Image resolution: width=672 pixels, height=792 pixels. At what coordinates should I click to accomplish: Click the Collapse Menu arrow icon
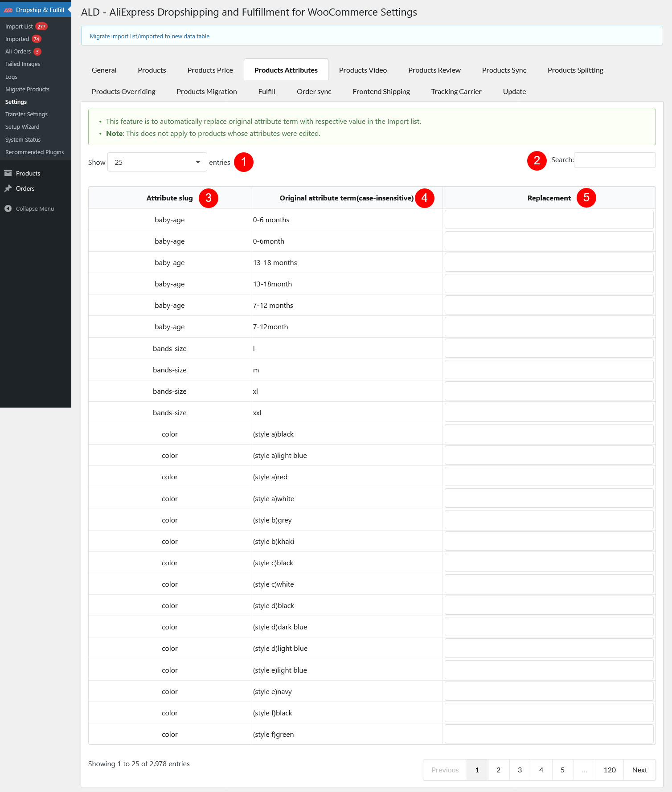click(8, 208)
